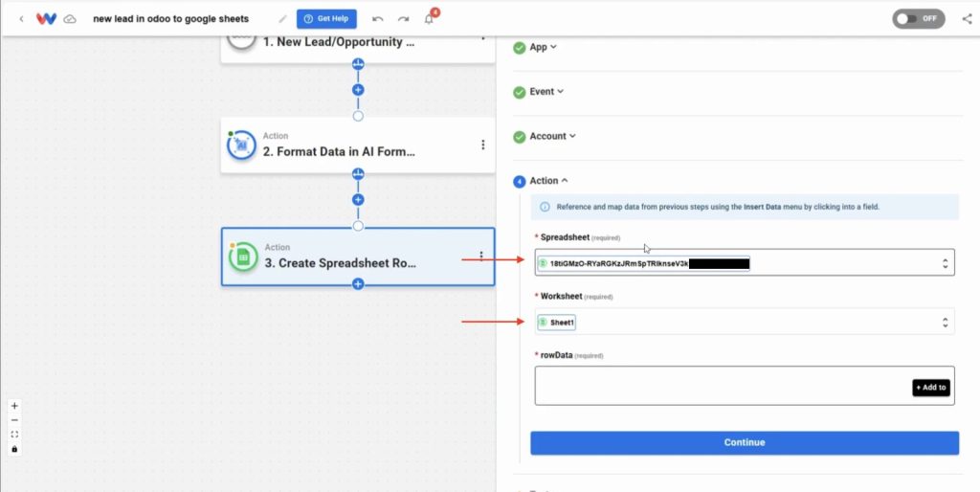980x492 pixels.
Task: Collapse the Action section
Action: (548, 181)
